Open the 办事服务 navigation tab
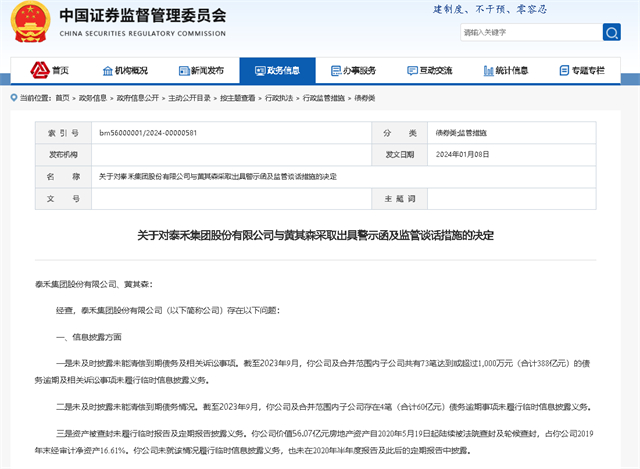Image resolution: width=640 pixels, height=469 pixels. (x=353, y=71)
